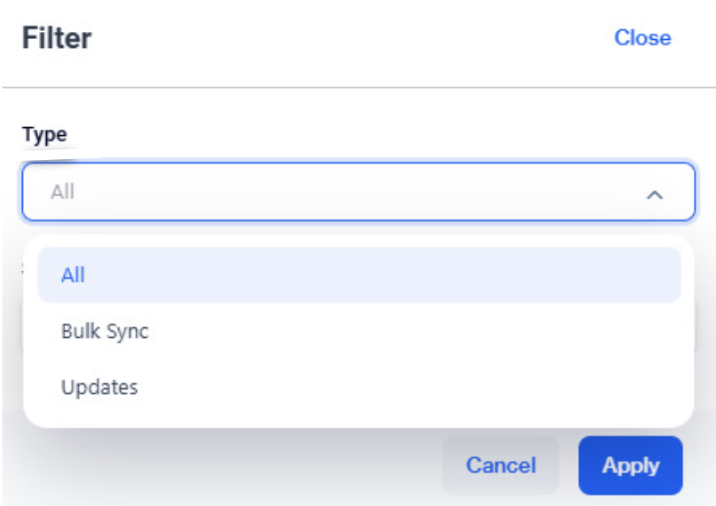Click the Type field label

tap(45, 134)
